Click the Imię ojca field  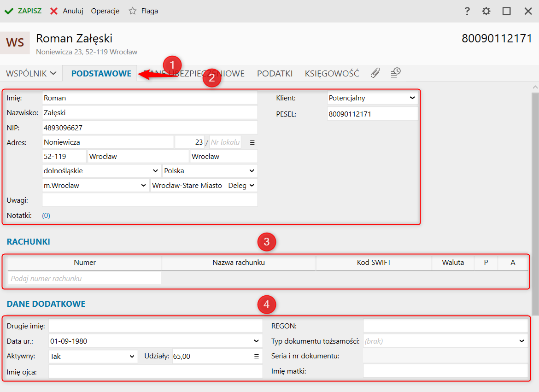pyautogui.click(x=156, y=372)
